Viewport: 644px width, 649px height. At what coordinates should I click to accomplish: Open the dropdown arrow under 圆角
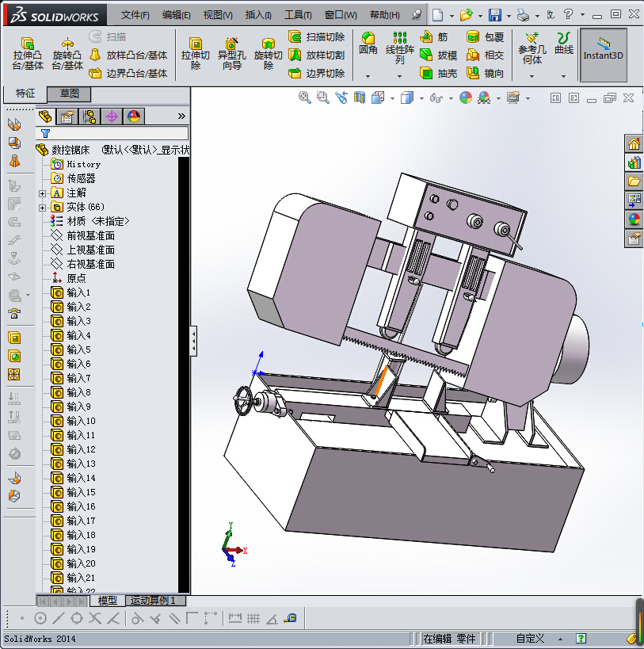tap(368, 76)
